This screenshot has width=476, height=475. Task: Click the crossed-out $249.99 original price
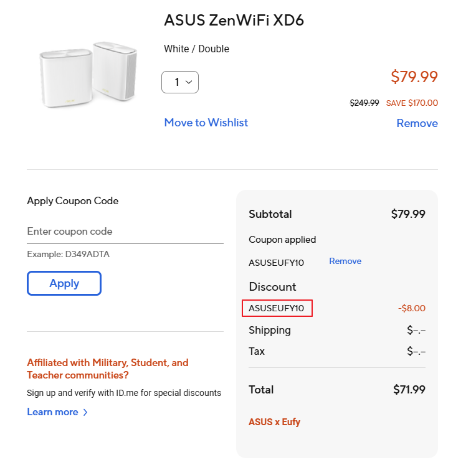(x=364, y=103)
